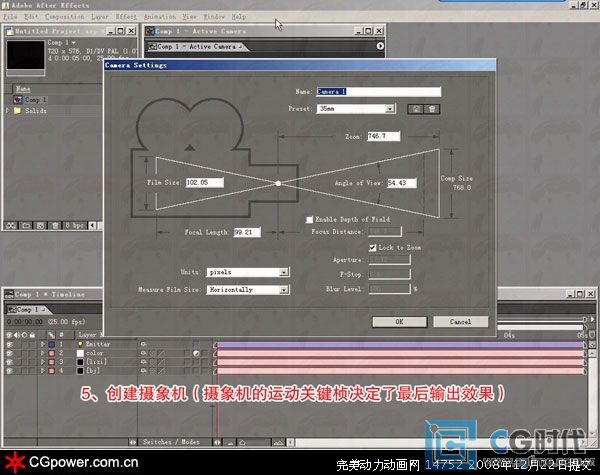Viewport: 600px width, 475px height.
Task: Click the new composition icon in Project window
Action: (40, 226)
